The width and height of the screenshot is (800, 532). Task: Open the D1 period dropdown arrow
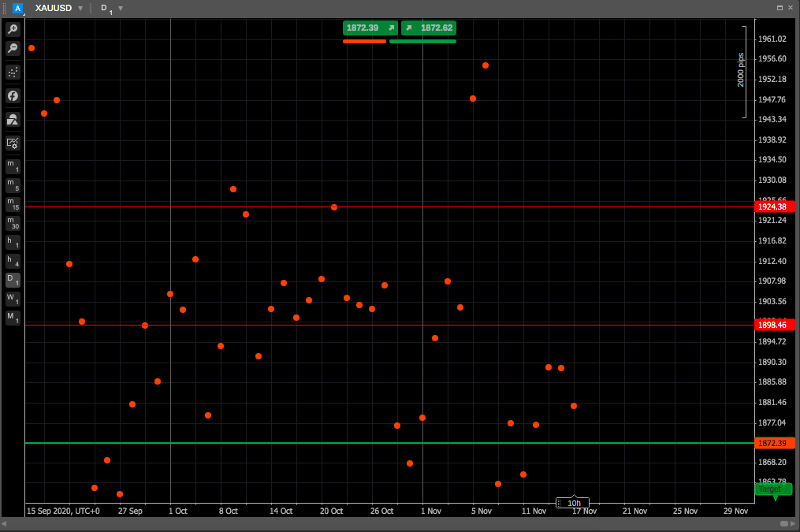point(121,9)
